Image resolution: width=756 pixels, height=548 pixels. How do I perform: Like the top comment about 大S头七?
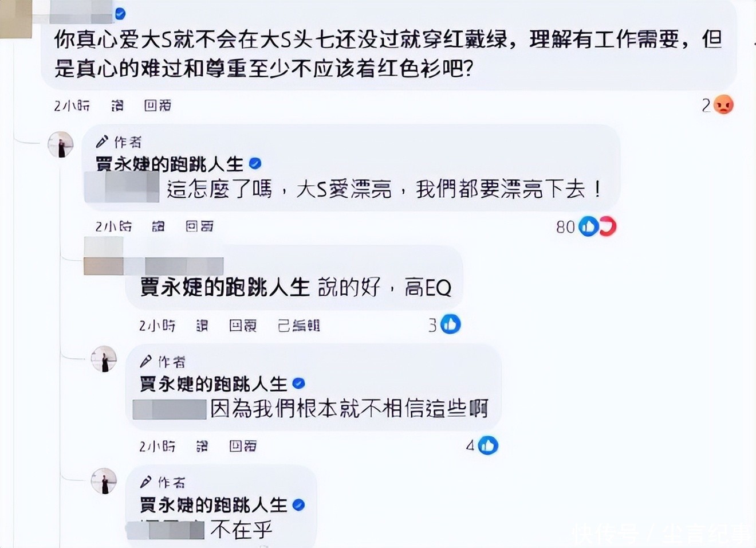click(117, 105)
